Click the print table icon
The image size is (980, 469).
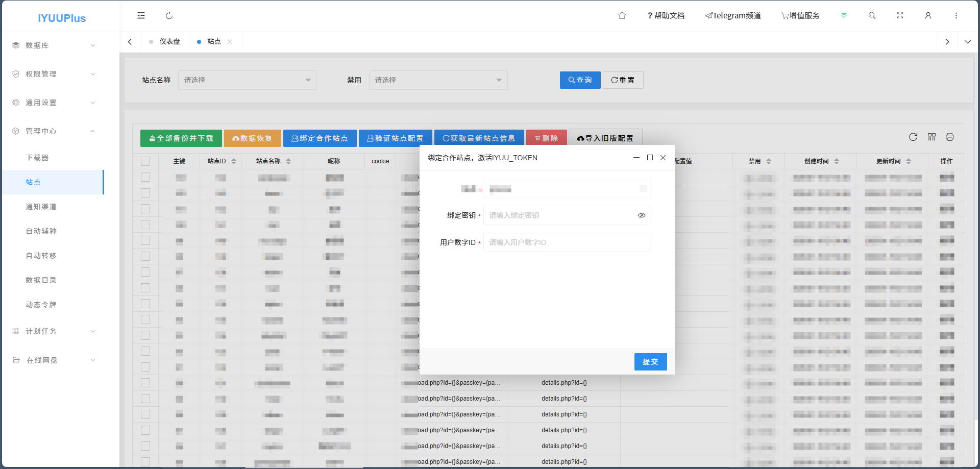point(950,137)
